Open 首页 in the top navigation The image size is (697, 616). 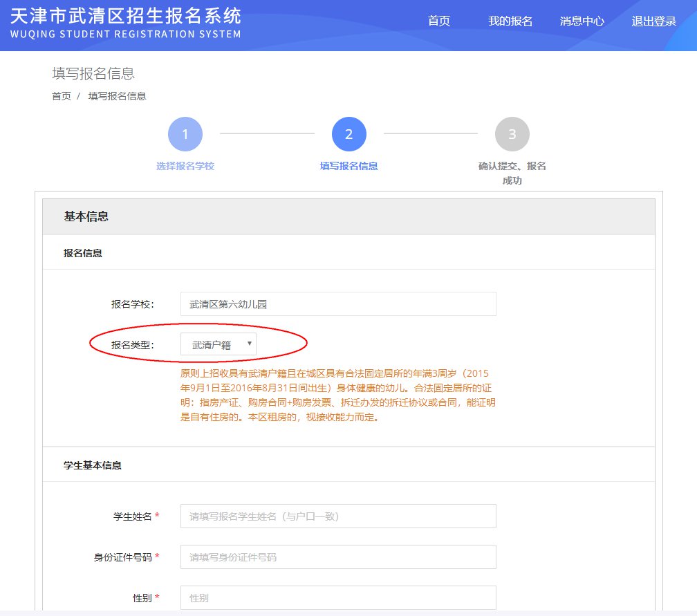click(438, 21)
